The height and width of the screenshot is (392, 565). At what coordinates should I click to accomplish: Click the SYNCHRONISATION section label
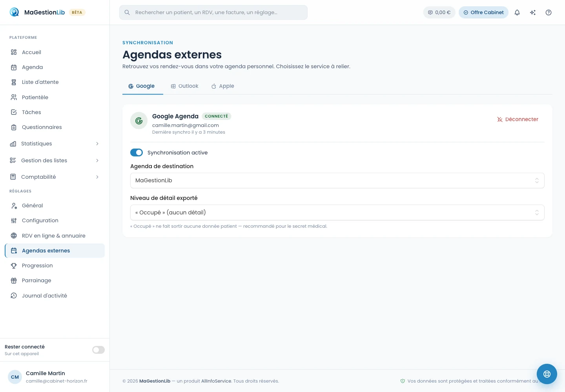(x=148, y=43)
